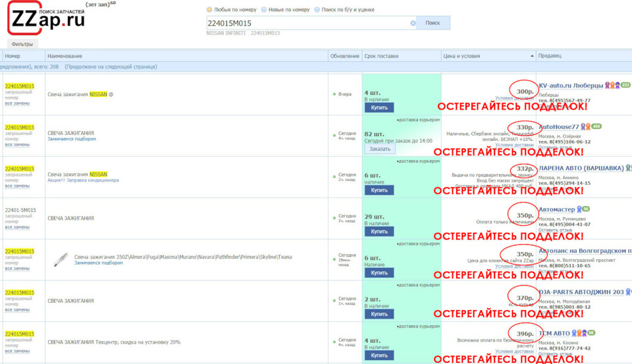
Task: Click the ribbon icon beside Автомастер
Action: pyautogui.click(x=579, y=209)
